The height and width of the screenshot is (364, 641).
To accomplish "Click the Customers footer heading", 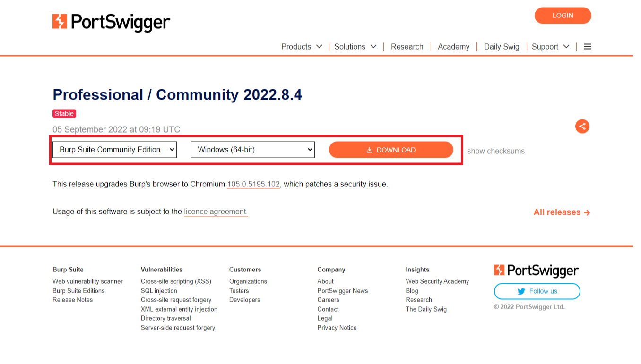I will (245, 270).
